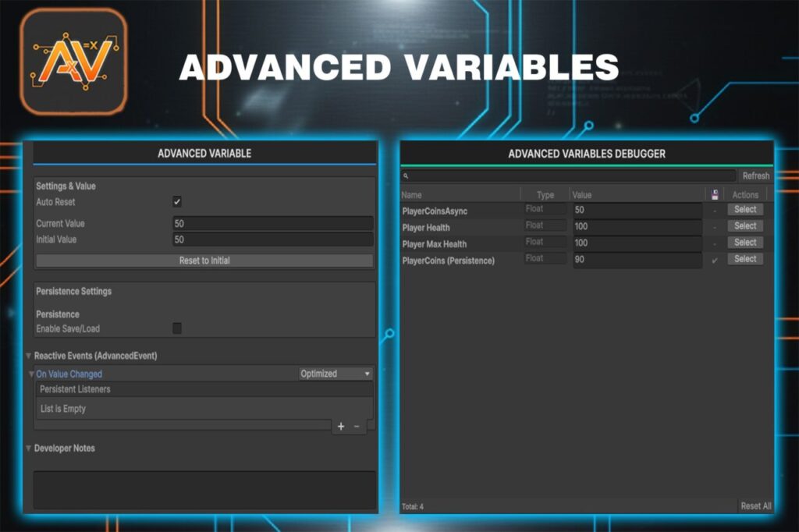Click the Current Value input field
Viewport: 799px width, 532px height.
click(x=273, y=224)
